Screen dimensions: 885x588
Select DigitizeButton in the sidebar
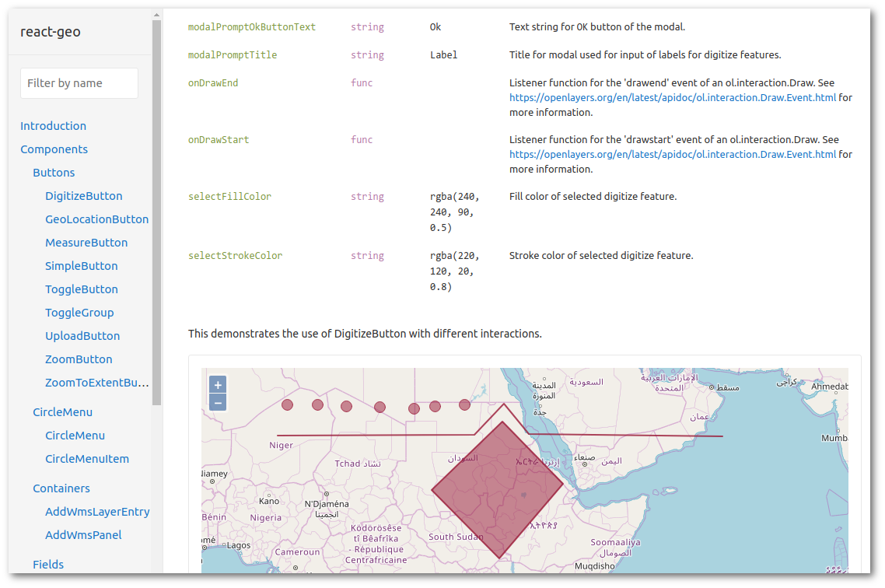(x=83, y=196)
